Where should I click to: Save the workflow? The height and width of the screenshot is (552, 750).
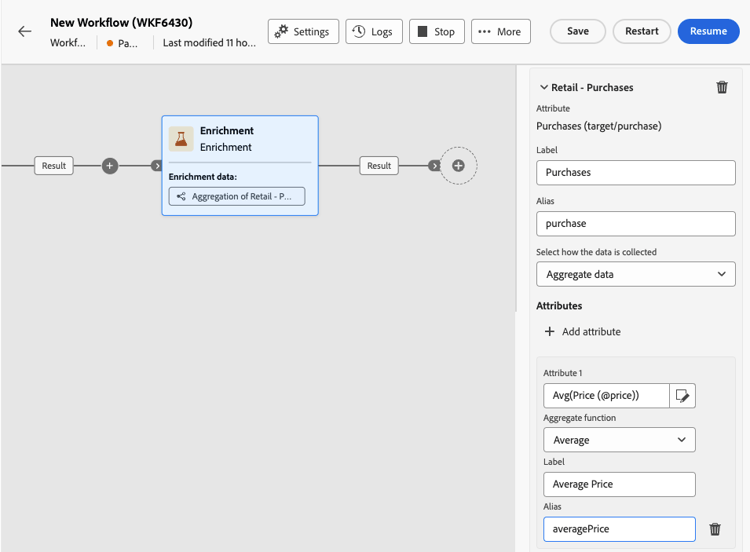(x=578, y=31)
